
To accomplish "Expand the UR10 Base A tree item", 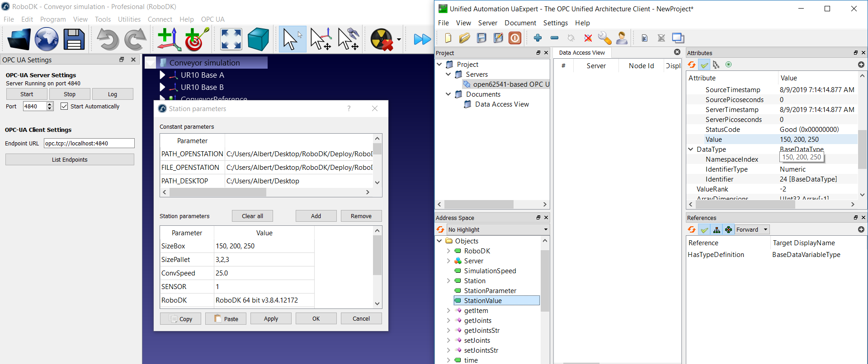I will coord(162,75).
